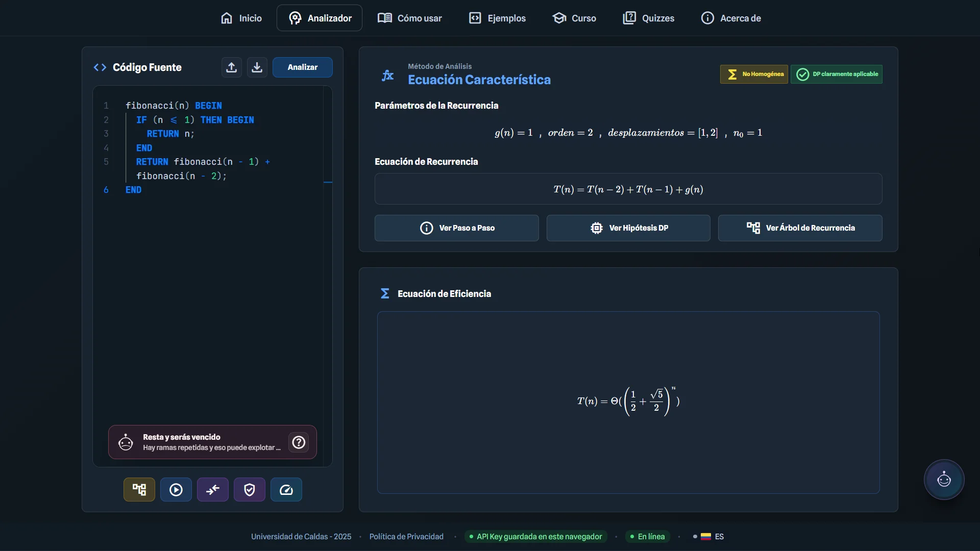Click the Universidad de Caldas - 2025 text

click(301, 537)
